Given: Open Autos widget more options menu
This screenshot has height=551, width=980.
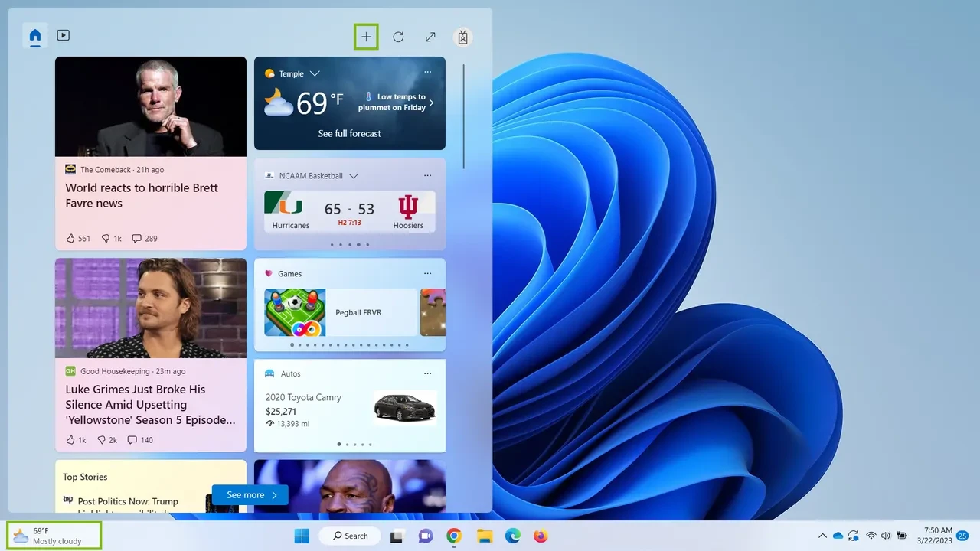Looking at the screenshot, I should (x=427, y=373).
